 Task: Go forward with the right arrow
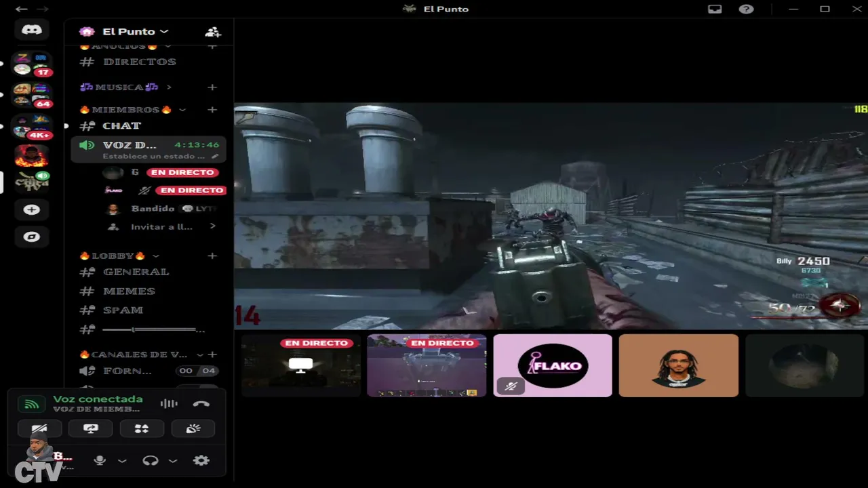click(x=42, y=9)
